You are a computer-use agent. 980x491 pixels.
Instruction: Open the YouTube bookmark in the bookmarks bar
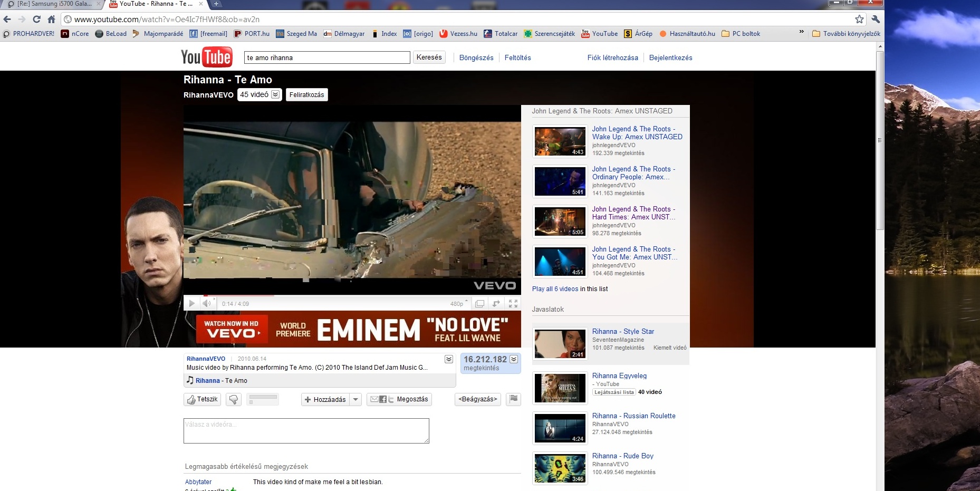(600, 34)
